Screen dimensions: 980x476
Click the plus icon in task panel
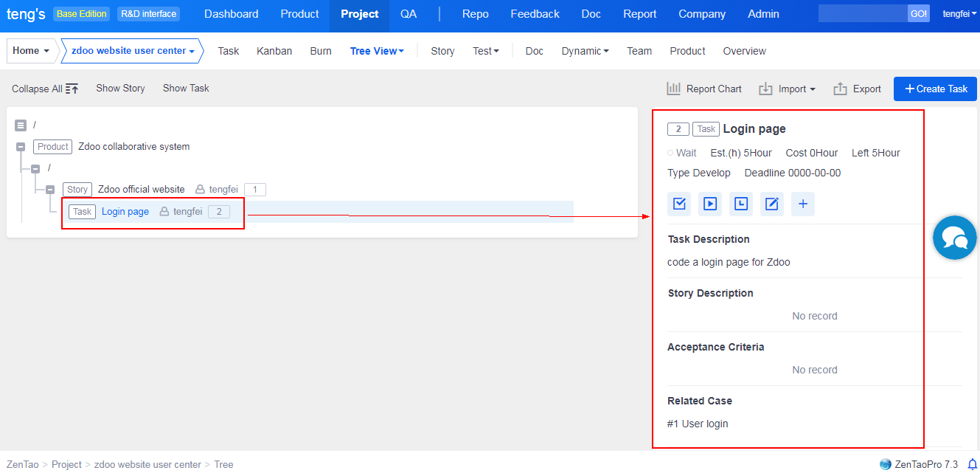pyautogui.click(x=803, y=204)
